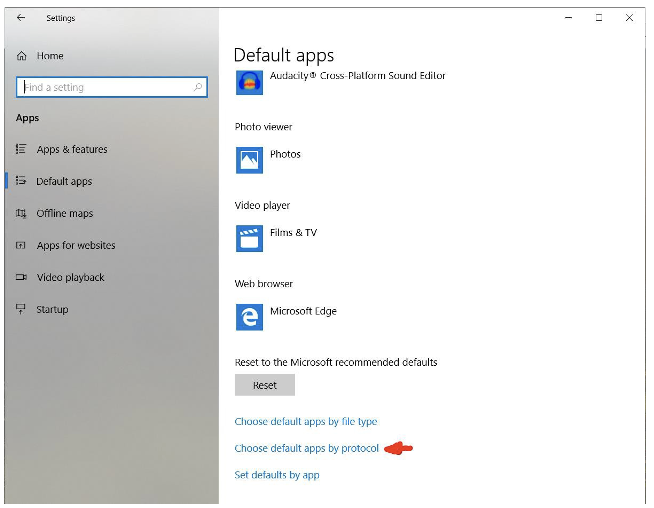Open Apps & features section
This screenshot has width=654, height=508.
[x=72, y=149]
